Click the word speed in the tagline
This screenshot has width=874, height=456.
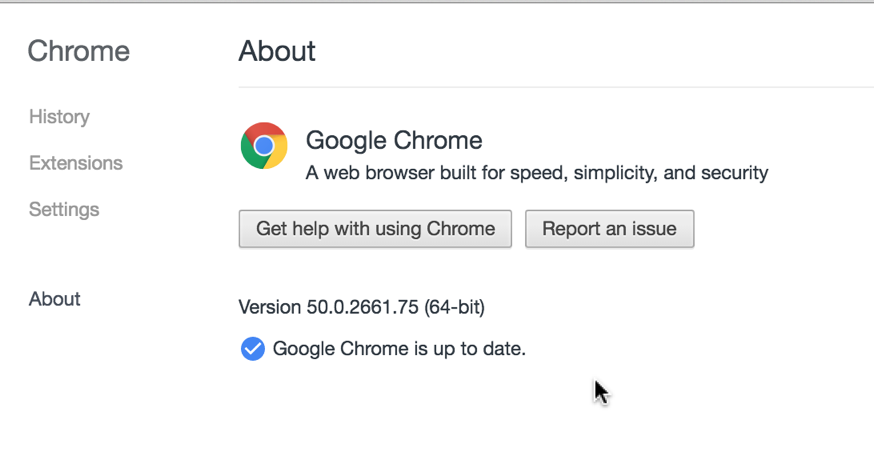tap(538, 173)
